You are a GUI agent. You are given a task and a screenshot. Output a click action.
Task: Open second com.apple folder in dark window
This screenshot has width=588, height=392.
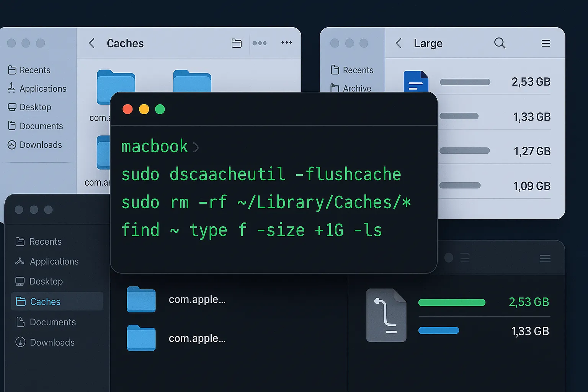tap(141, 338)
